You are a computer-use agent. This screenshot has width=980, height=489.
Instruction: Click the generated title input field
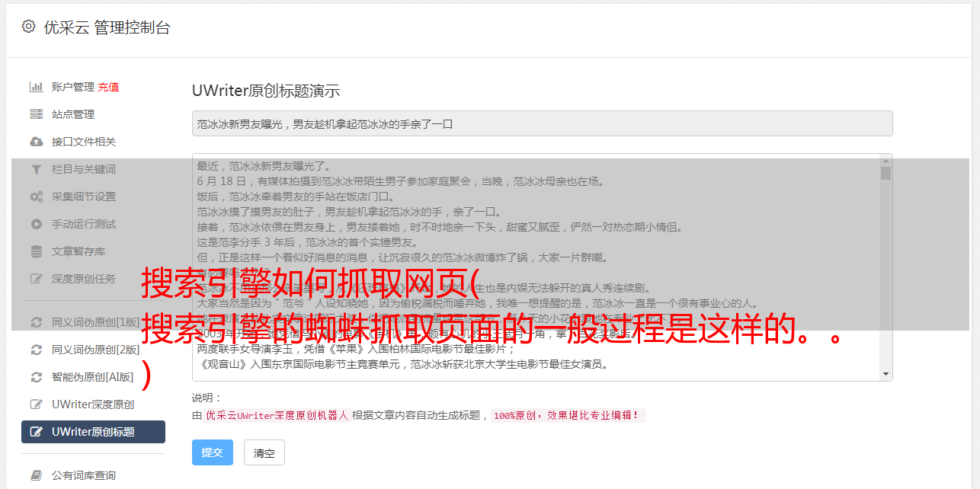[x=542, y=123]
